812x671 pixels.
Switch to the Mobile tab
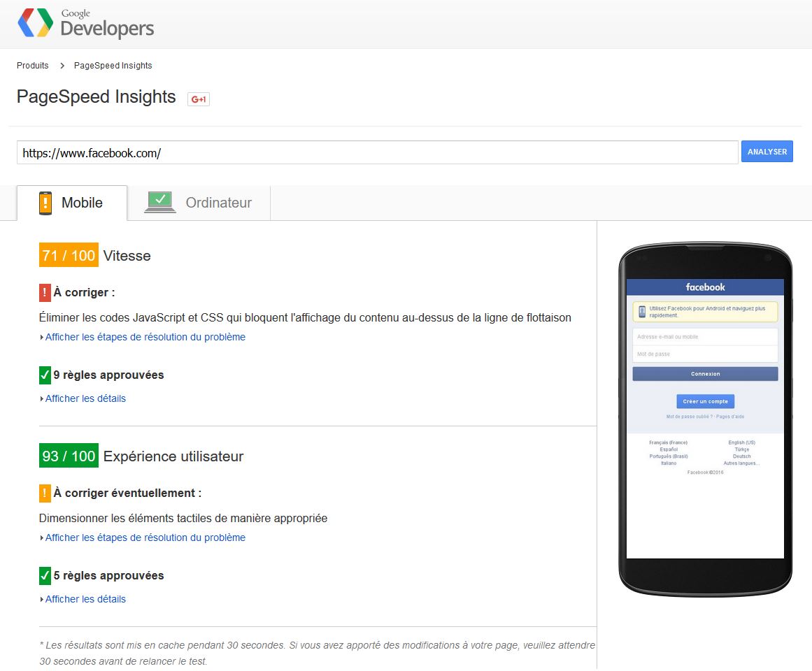[72, 203]
